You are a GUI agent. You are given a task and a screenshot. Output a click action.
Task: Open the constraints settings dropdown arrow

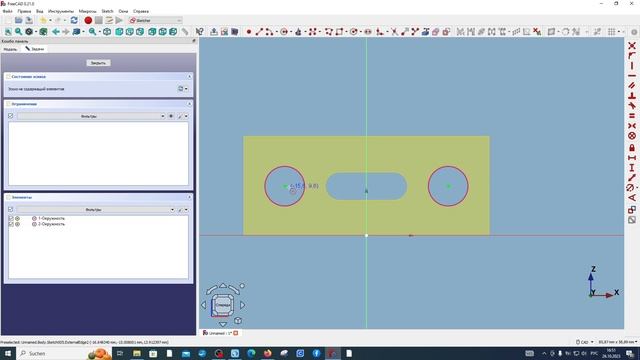click(x=187, y=116)
